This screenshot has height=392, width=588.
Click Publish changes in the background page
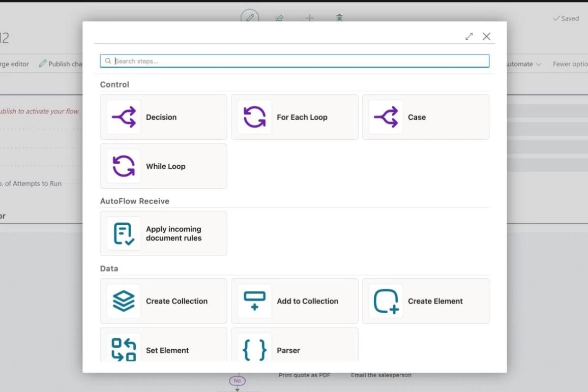61,64
